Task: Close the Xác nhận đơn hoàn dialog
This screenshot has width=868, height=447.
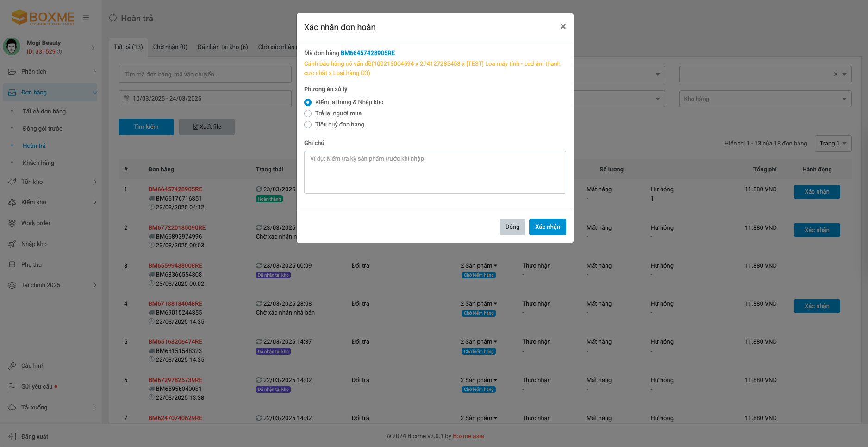Action: (563, 27)
